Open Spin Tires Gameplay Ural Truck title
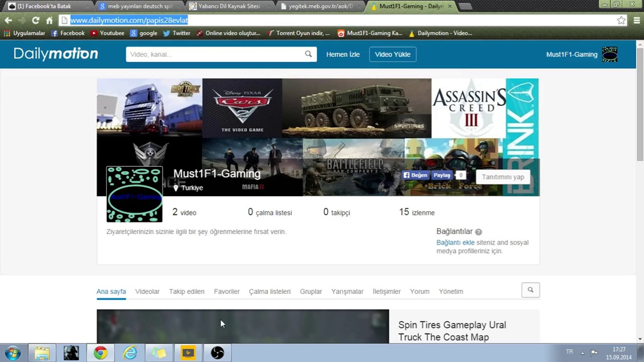 pos(452,331)
